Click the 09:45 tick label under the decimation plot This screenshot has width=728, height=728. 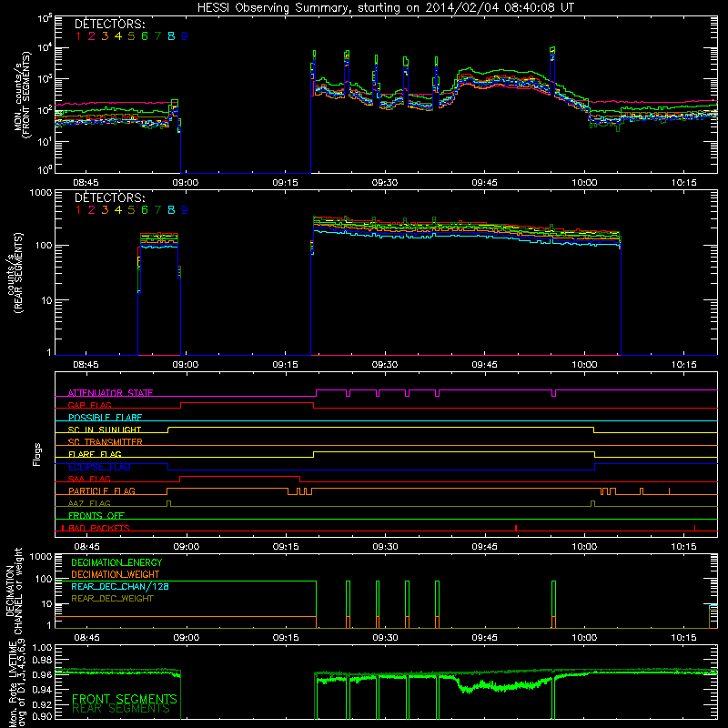coord(485,638)
